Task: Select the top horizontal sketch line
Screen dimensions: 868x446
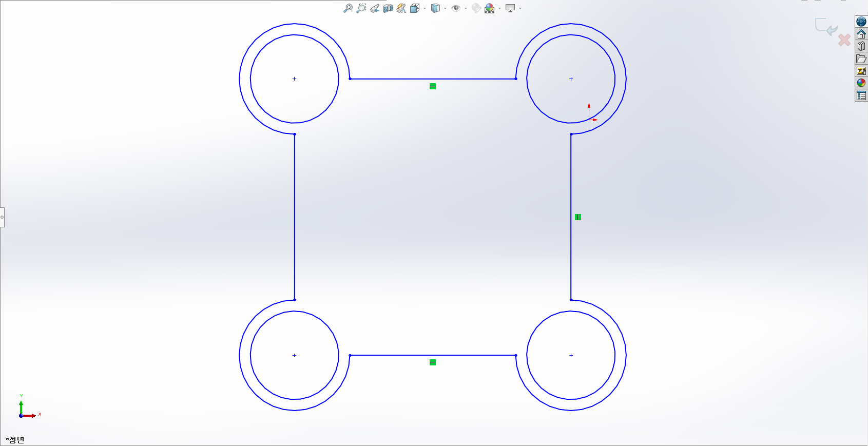Action: point(433,79)
